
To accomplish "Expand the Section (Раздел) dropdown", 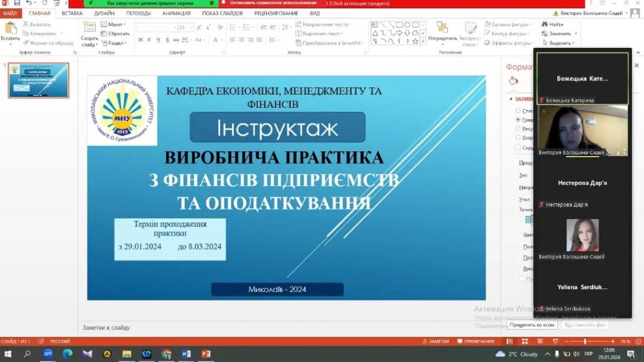I will pos(114,43).
